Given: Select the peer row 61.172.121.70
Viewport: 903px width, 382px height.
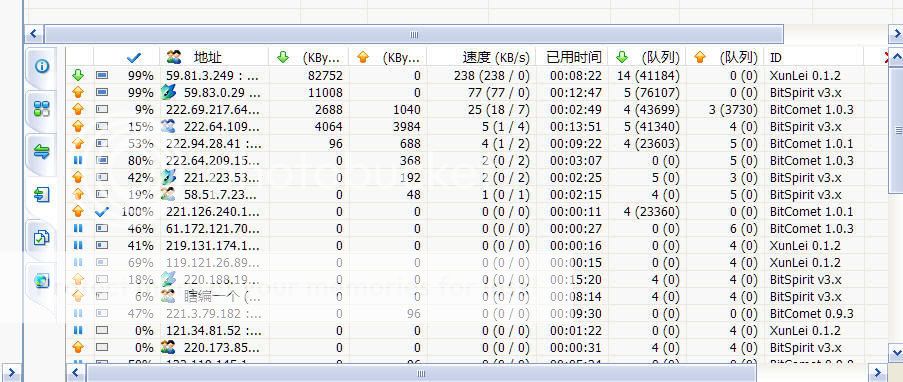Looking at the screenshot, I should (476, 229).
